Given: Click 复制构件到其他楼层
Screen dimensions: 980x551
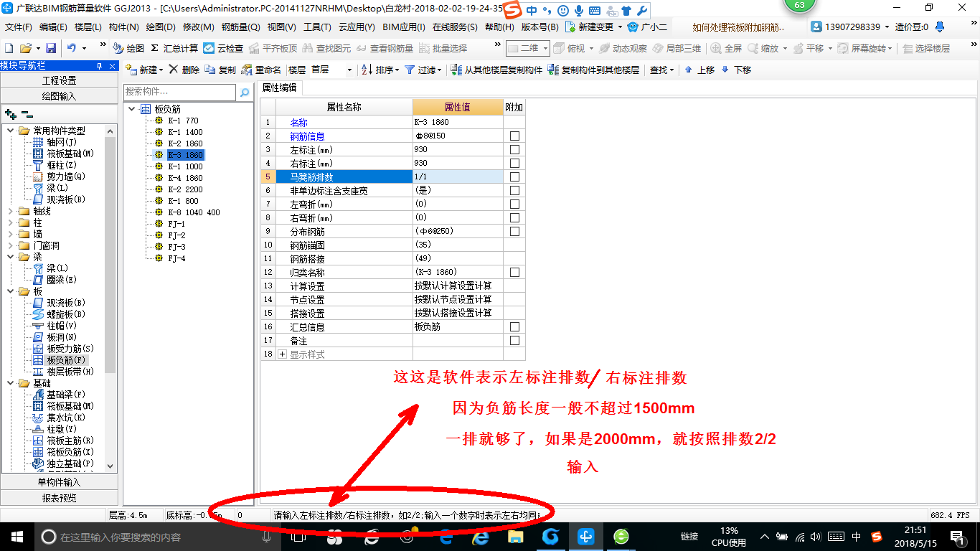Looking at the screenshot, I should (593, 70).
